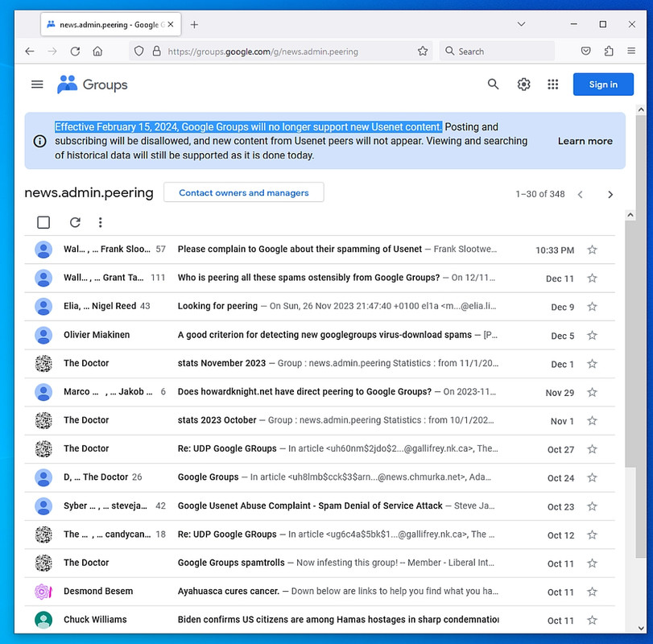Click Learn more in the Usenet banner
Viewport: 653px width, 644px height.
(585, 141)
